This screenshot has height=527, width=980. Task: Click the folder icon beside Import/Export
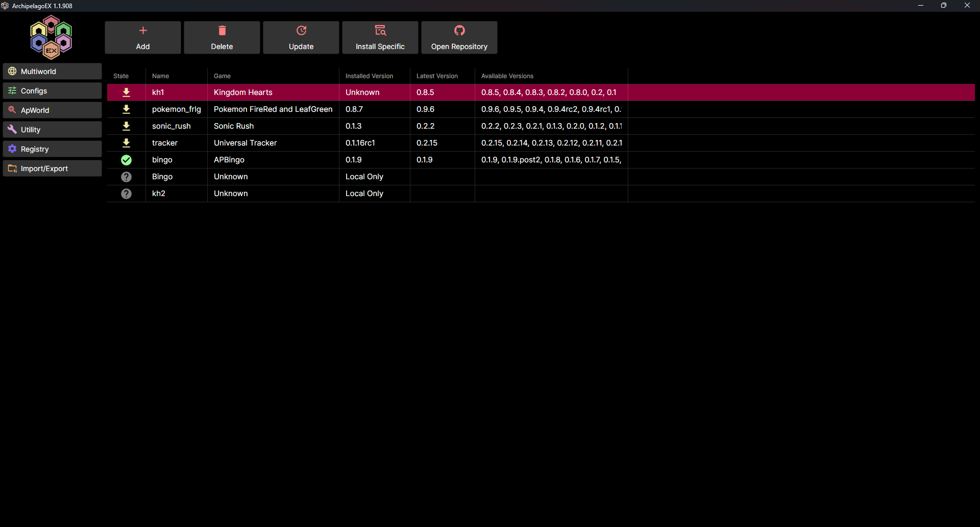[12, 169]
